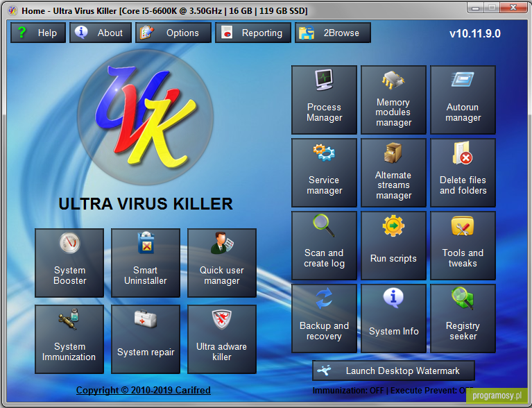Go to the Reporting section
532x408 pixels.
[253, 33]
